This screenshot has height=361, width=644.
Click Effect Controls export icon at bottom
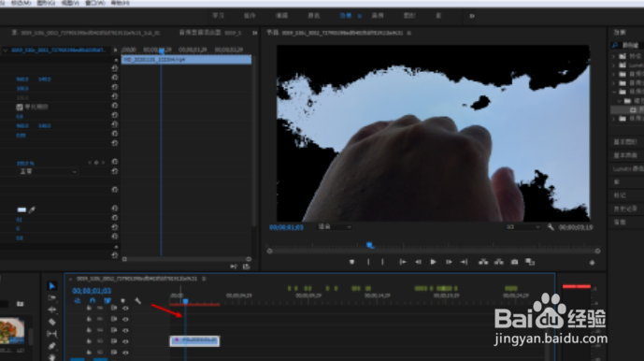246,267
